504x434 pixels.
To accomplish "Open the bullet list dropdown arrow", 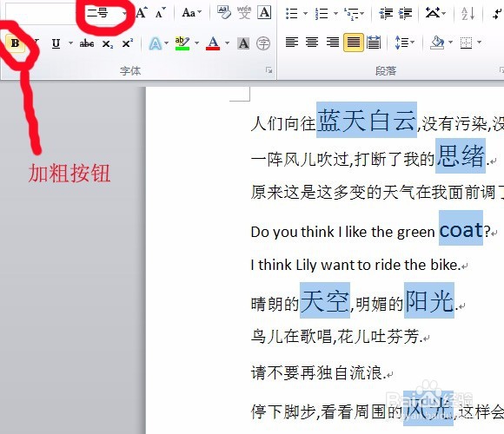I will tap(305, 14).
